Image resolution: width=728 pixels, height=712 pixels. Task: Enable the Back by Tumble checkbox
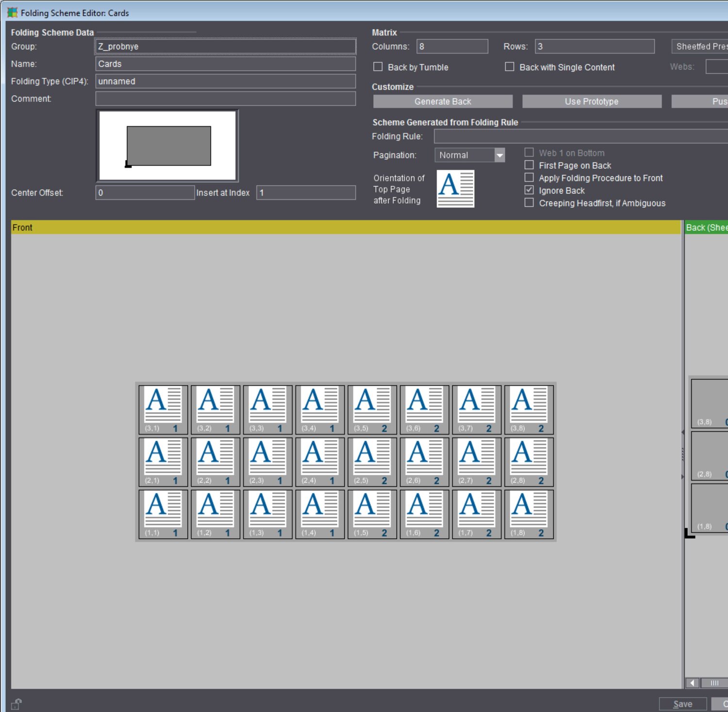point(378,67)
